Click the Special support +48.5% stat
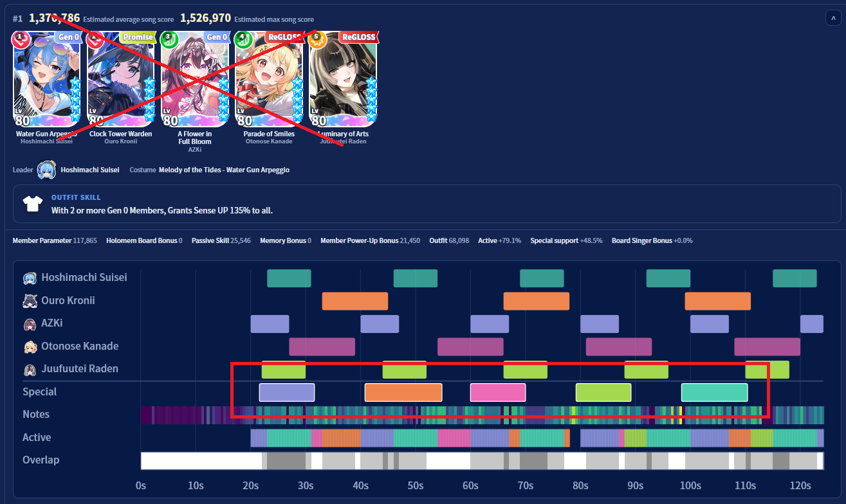 567,240
